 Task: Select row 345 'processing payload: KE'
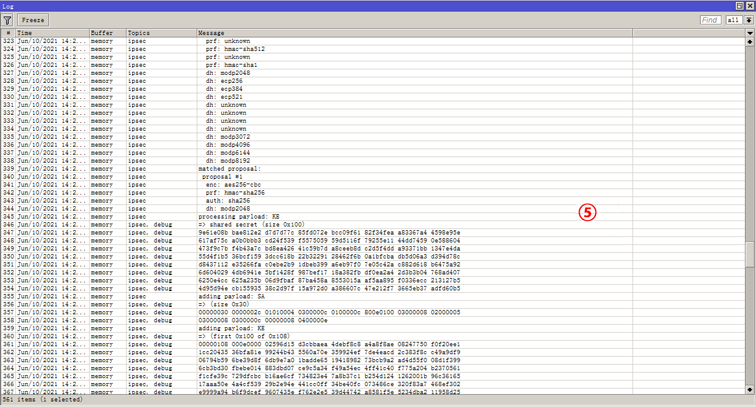373,217
